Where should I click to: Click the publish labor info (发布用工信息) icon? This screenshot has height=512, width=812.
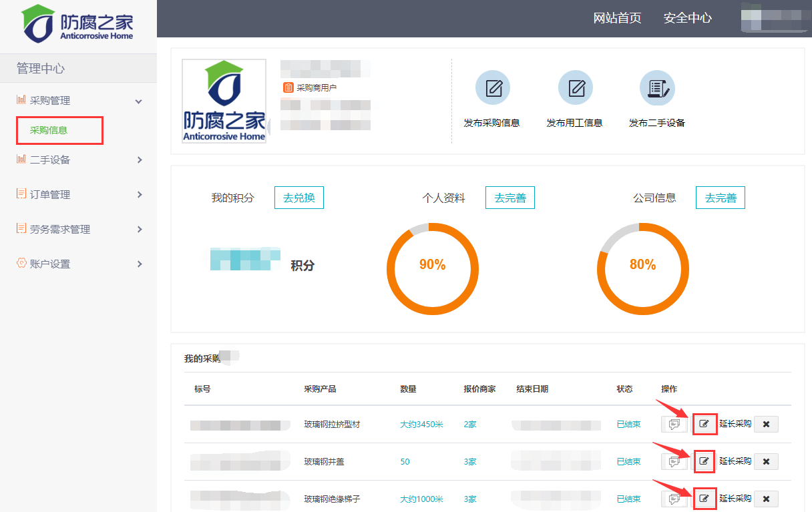575,88
